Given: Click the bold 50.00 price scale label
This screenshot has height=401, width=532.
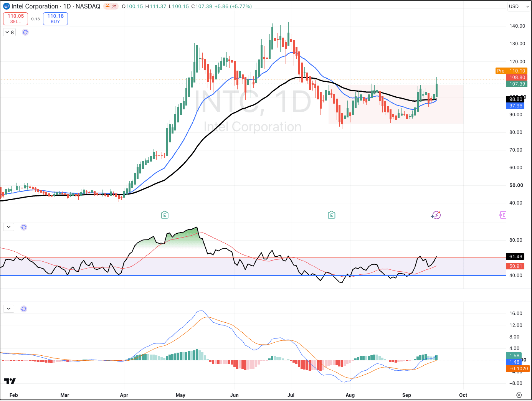Looking at the screenshot, I should pos(516,185).
